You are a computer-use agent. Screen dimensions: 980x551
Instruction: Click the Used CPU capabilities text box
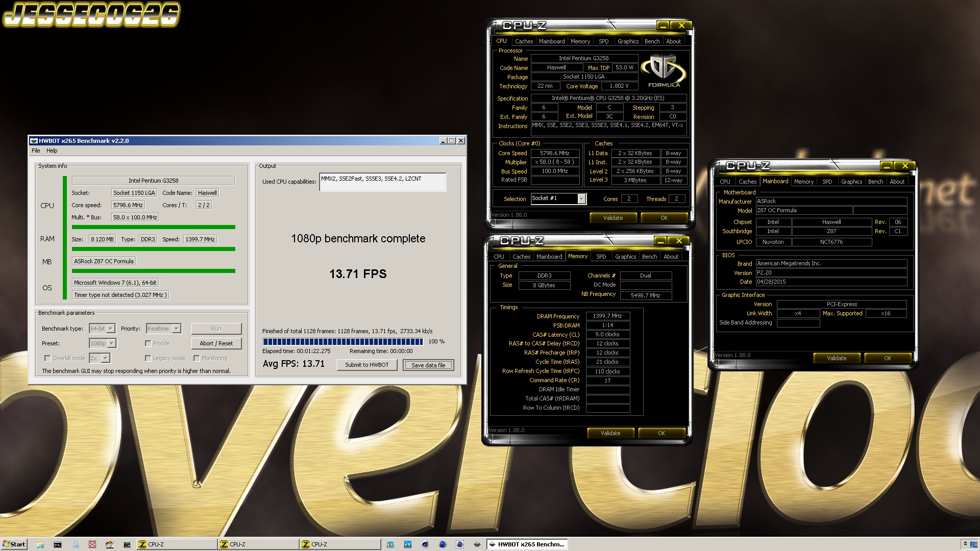[383, 182]
